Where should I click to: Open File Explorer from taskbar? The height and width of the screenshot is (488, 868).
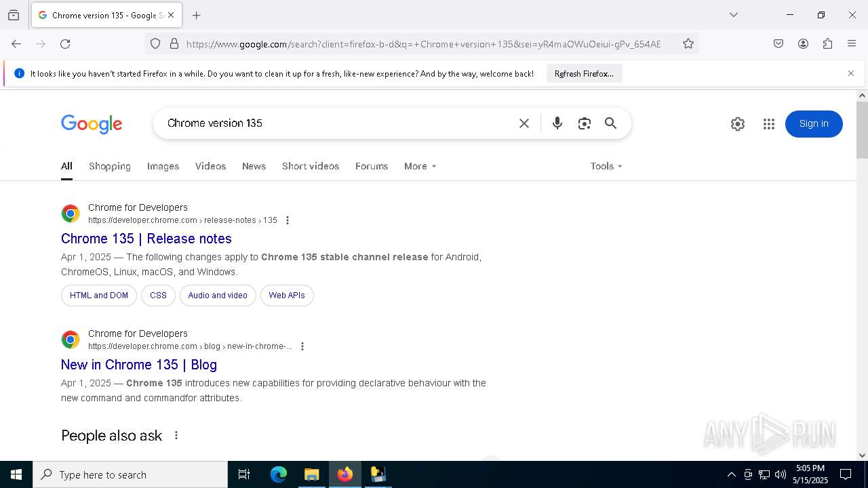tap(311, 474)
